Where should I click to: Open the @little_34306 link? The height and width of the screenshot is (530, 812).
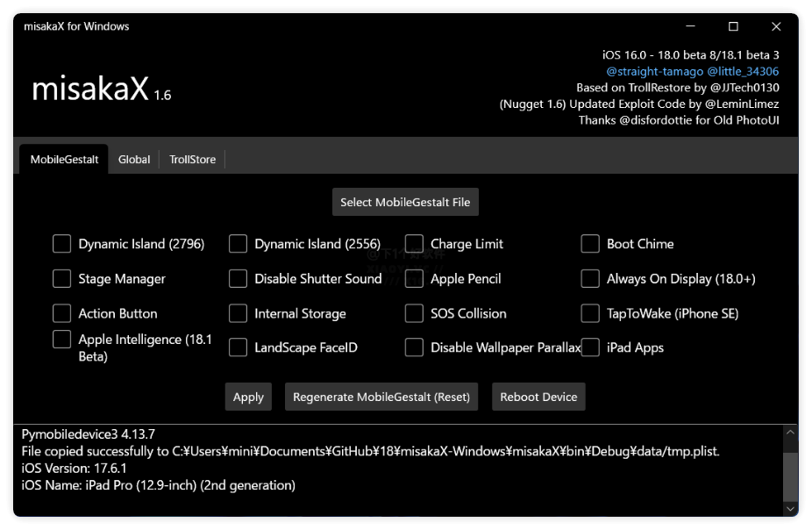point(743,71)
